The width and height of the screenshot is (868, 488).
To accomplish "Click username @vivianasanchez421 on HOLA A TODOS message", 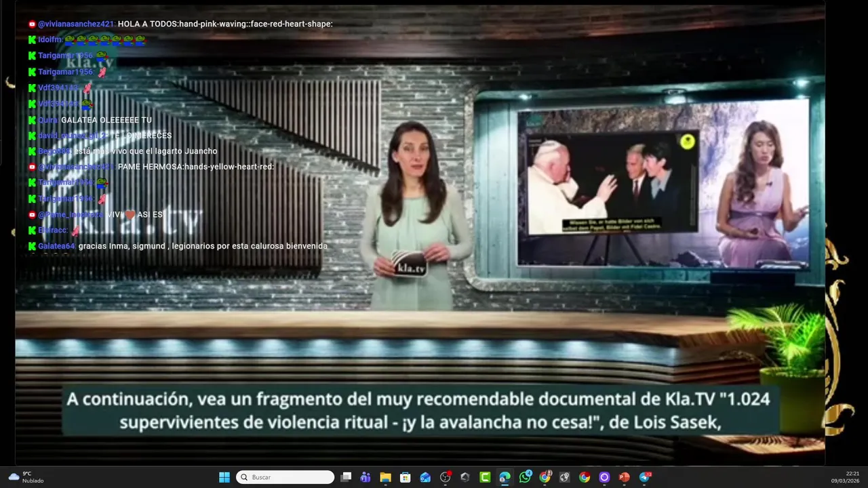I will 76,24.
